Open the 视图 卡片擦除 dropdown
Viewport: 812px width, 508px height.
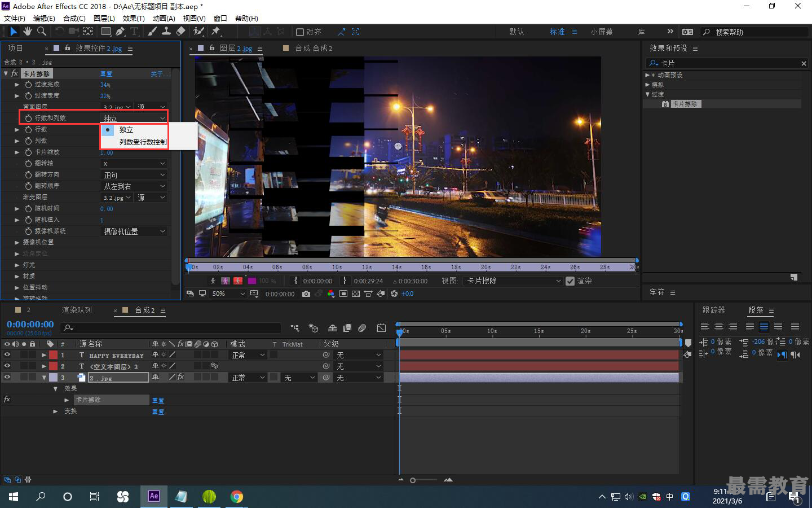click(x=513, y=281)
